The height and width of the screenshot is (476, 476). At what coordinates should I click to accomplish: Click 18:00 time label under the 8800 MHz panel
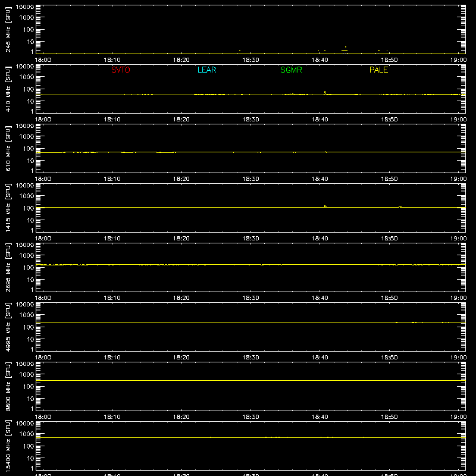point(43,417)
